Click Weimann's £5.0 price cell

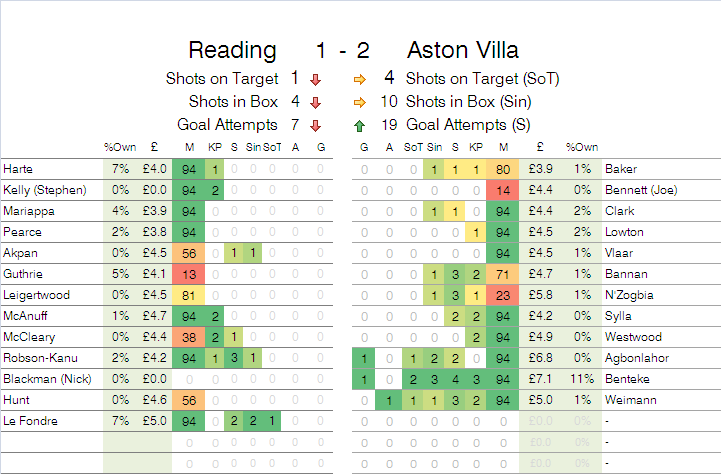click(539, 400)
